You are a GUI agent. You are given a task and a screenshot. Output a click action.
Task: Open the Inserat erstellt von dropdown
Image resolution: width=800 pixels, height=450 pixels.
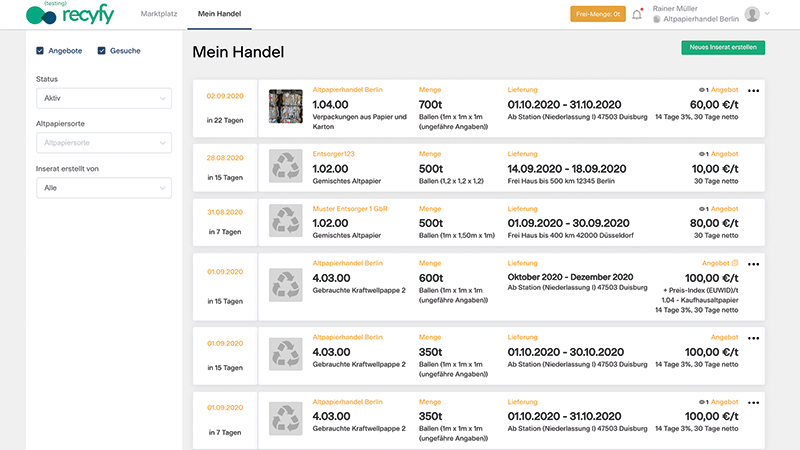tap(104, 187)
